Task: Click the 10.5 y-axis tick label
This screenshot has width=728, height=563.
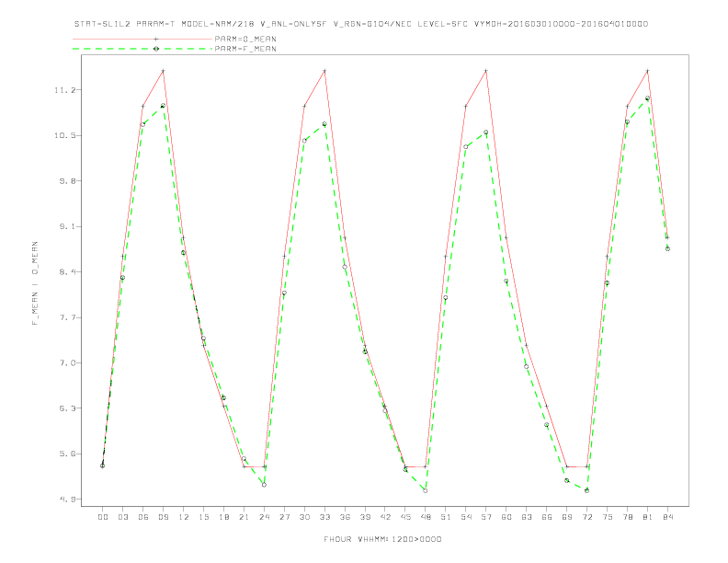Action: tap(65, 135)
